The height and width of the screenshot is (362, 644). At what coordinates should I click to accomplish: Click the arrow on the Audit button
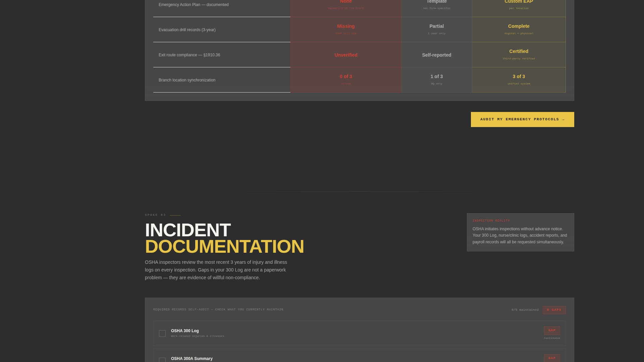pyautogui.click(x=563, y=119)
